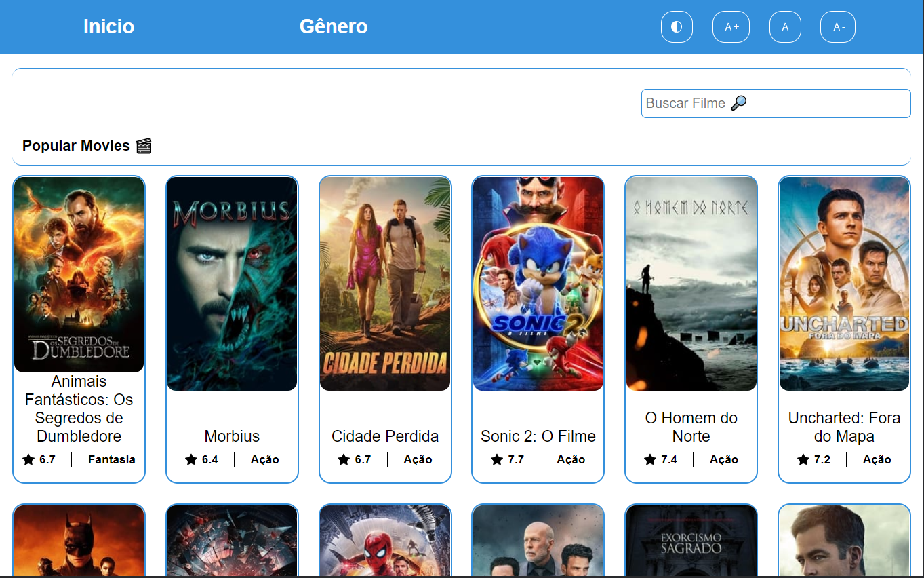
Task: Open the Gênero navigation menu
Action: click(x=334, y=26)
